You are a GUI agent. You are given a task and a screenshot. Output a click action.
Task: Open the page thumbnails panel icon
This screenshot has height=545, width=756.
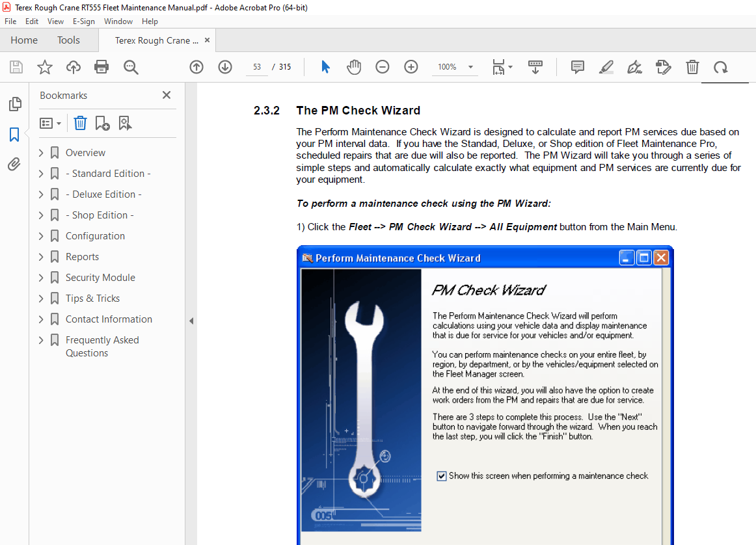pyautogui.click(x=15, y=103)
